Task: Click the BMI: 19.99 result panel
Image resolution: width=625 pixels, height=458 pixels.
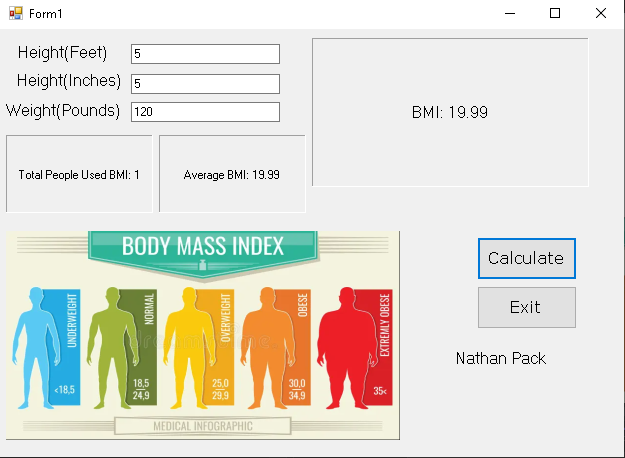Action: click(450, 112)
